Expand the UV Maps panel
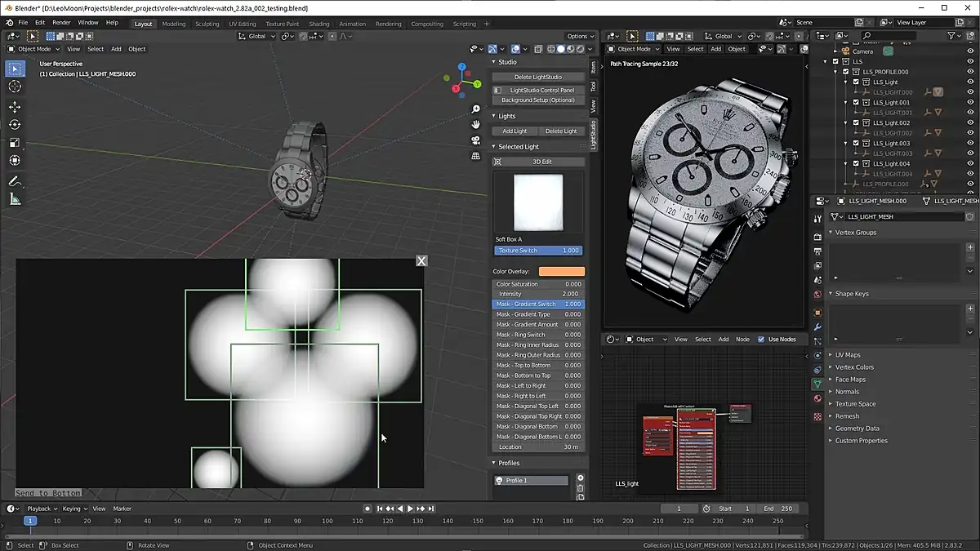The image size is (980, 551). 848,355
